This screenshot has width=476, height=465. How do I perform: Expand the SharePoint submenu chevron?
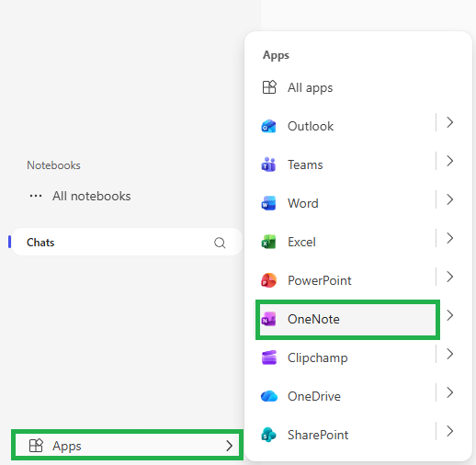449,431
